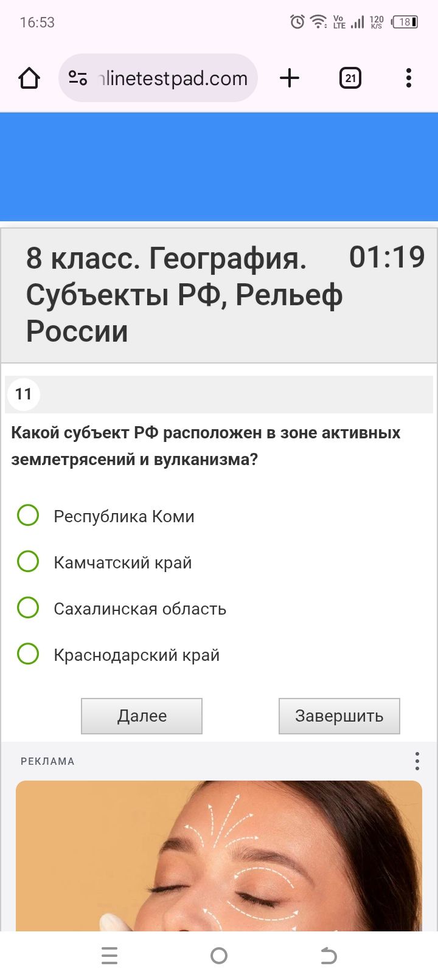The width and height of the screenshot is (438, 980).
Task: Open a new tab with plus icon
Action: coord(290,78)
